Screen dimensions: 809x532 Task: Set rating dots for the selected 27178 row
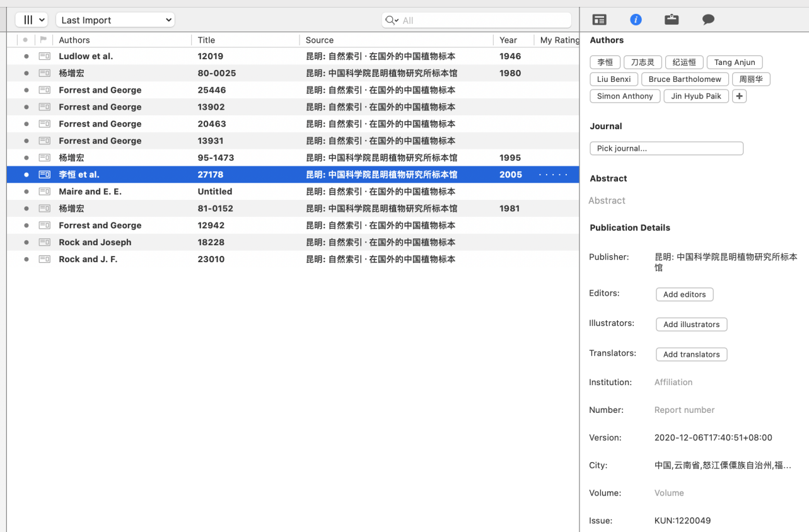(x=553, y=175)
